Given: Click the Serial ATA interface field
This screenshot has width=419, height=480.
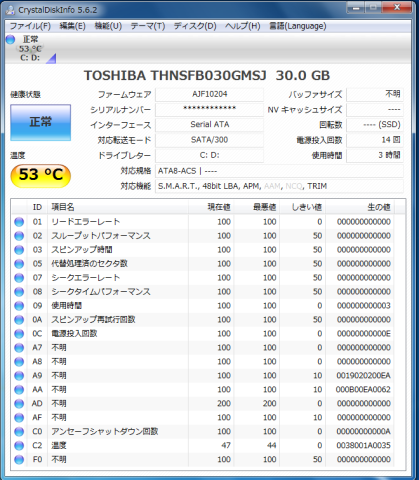Looking at the screenshot, I should (209, 125).
